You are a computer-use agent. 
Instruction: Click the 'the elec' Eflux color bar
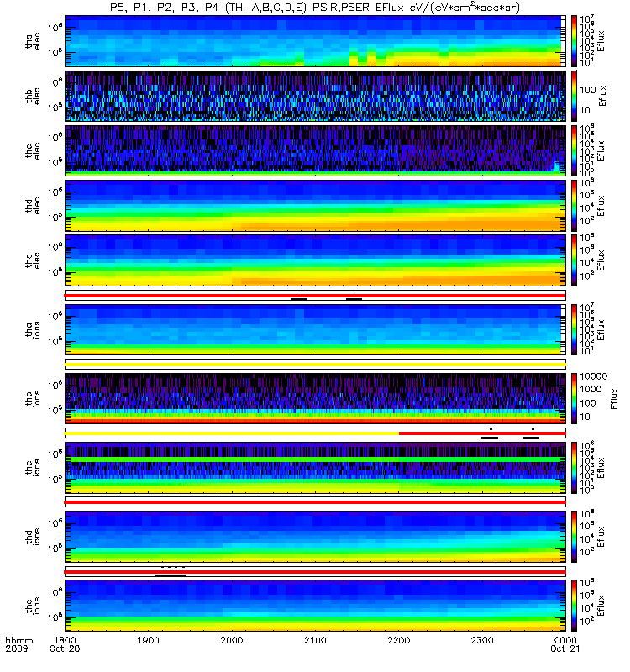coord(574,260)
